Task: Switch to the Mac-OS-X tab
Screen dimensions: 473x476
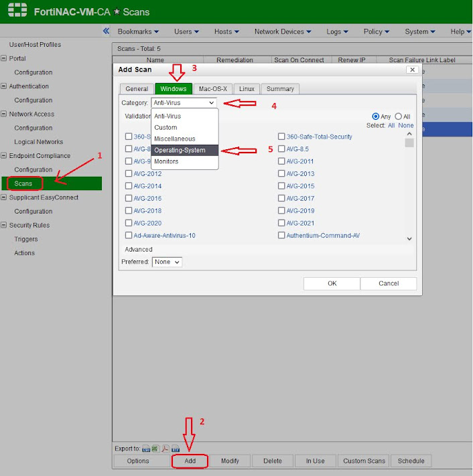Action: [213, 88]
